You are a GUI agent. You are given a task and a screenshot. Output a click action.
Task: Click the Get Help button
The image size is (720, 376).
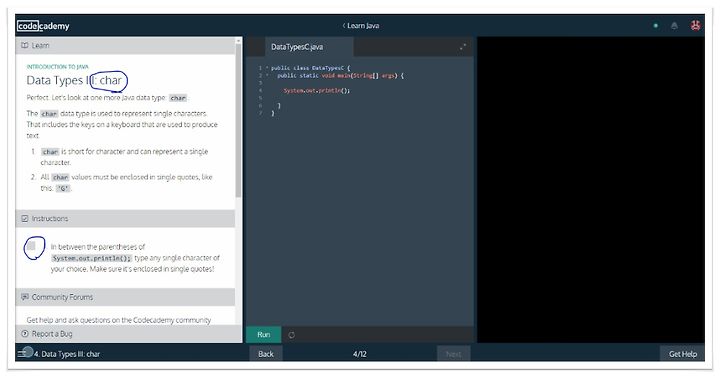[682, 354]
